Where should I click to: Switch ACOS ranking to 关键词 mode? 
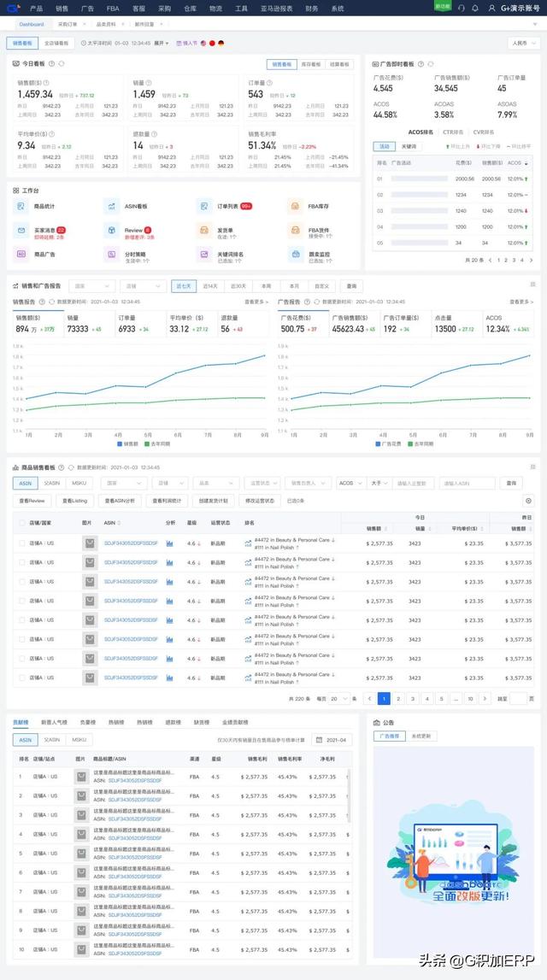409,146
